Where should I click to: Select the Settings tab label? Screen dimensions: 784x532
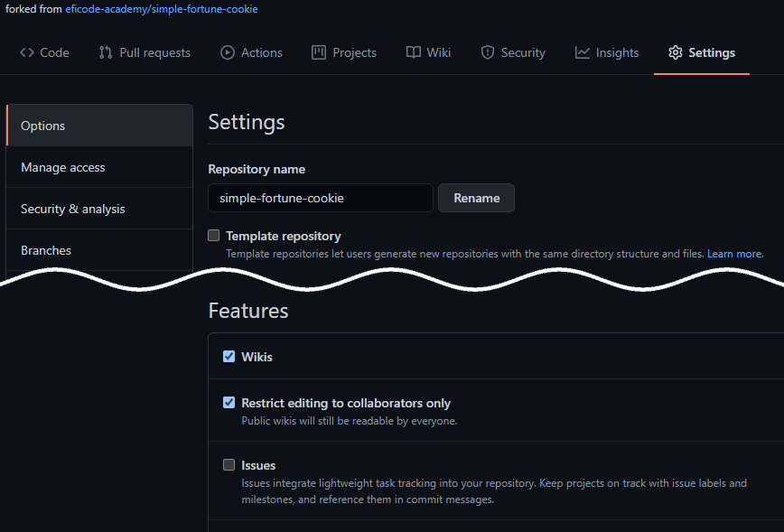pos(712,52)
